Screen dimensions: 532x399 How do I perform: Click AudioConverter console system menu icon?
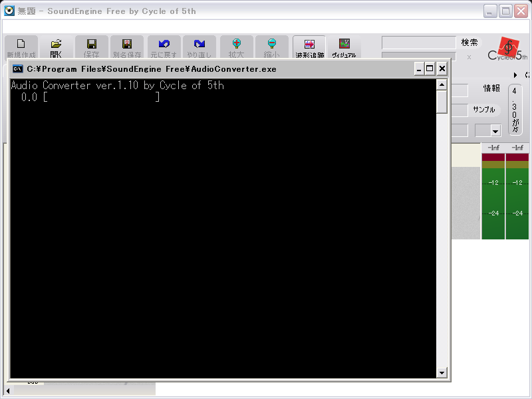coord(18,69)
